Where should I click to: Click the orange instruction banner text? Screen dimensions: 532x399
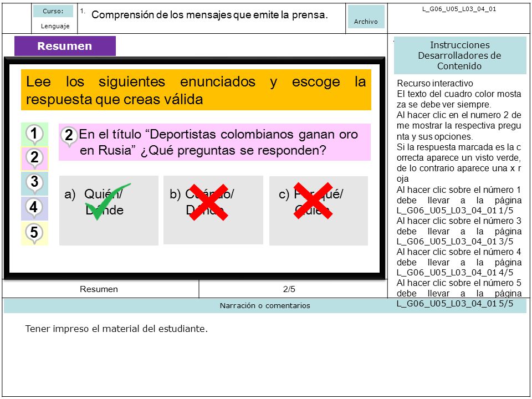tap(196, 90)
